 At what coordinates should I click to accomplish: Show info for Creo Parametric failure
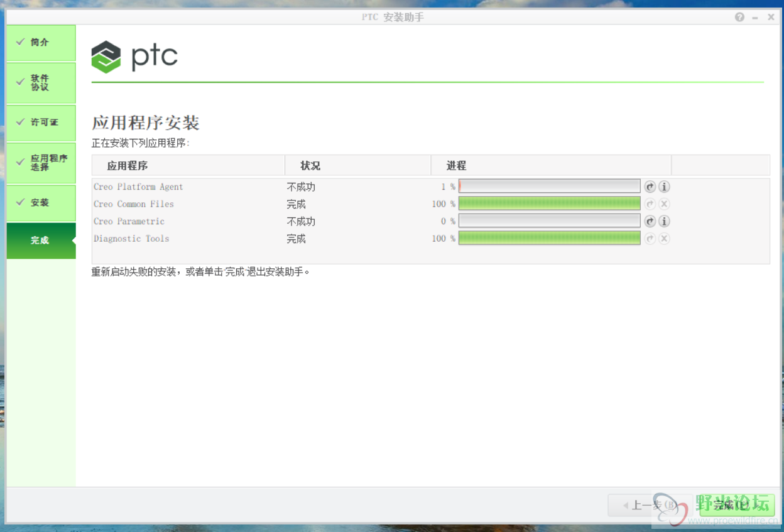(664, 221)
